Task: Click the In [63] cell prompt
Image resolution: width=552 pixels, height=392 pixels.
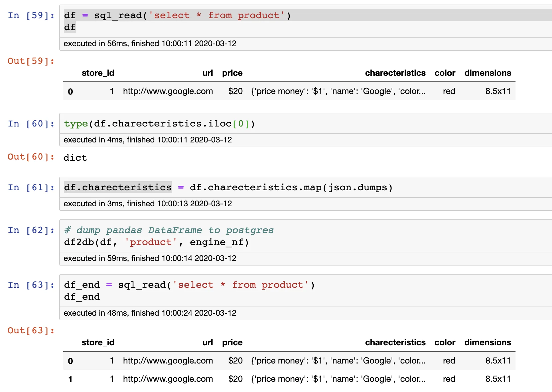Action: point(31,285)
